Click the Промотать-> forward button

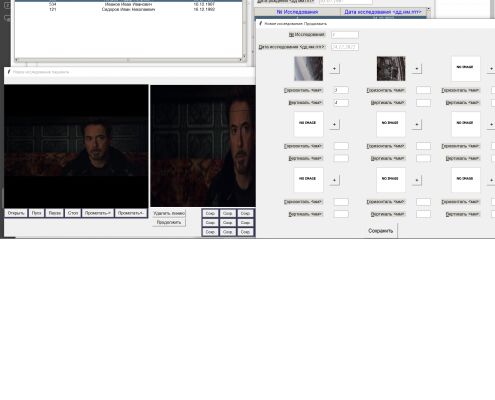click(x=98, y=213)
